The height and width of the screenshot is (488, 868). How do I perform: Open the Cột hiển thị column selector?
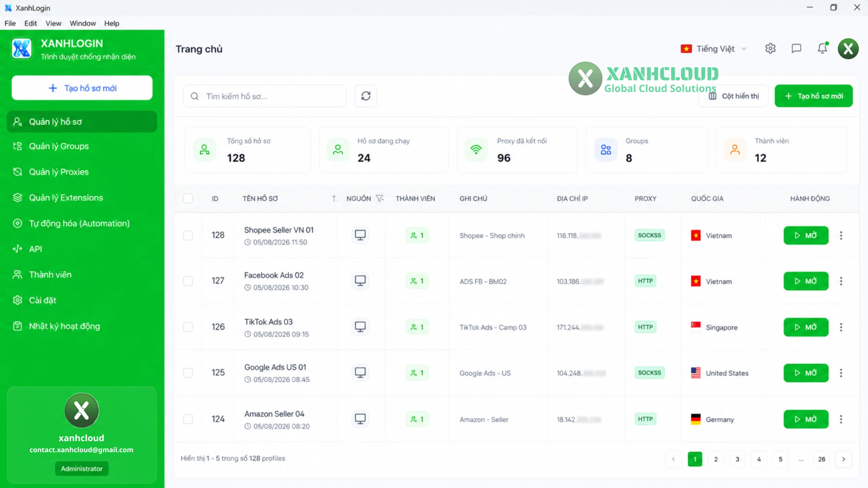(x=734, y=96)
